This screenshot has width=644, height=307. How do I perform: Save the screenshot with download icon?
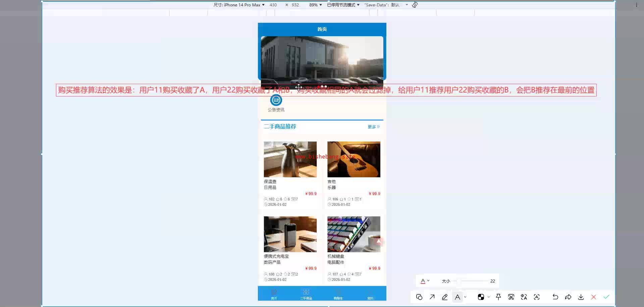(581, 297)
